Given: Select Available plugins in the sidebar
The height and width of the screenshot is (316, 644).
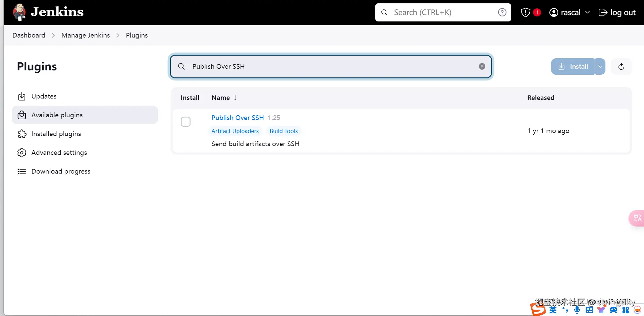Looking at the screenshot, I should pos(85,115).
